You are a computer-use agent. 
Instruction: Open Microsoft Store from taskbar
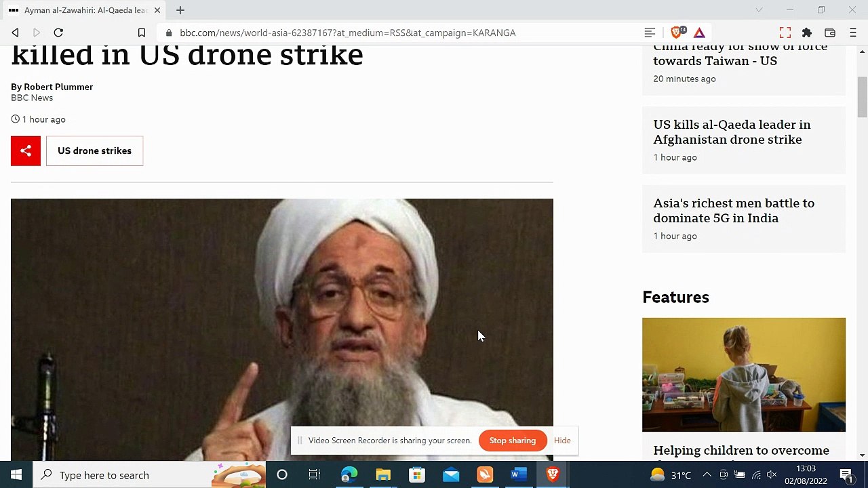(417, 475)
